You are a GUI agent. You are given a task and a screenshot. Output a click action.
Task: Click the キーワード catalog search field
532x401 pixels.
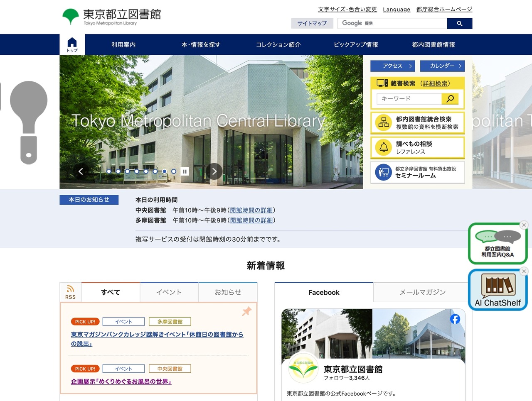coord(409,99)
